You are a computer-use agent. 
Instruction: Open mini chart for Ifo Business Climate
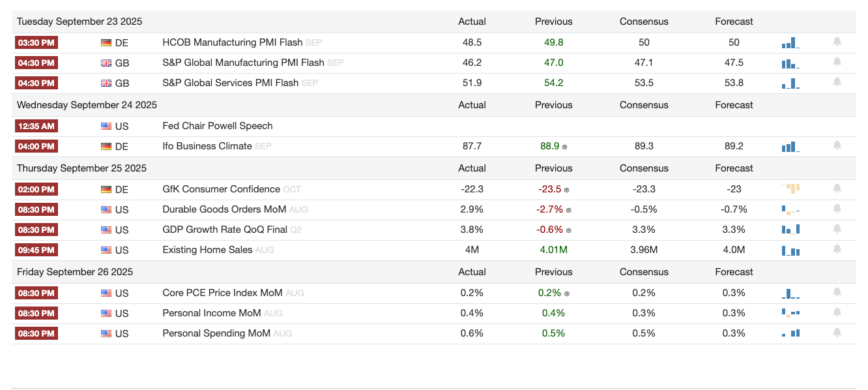[x=790, y=147]
